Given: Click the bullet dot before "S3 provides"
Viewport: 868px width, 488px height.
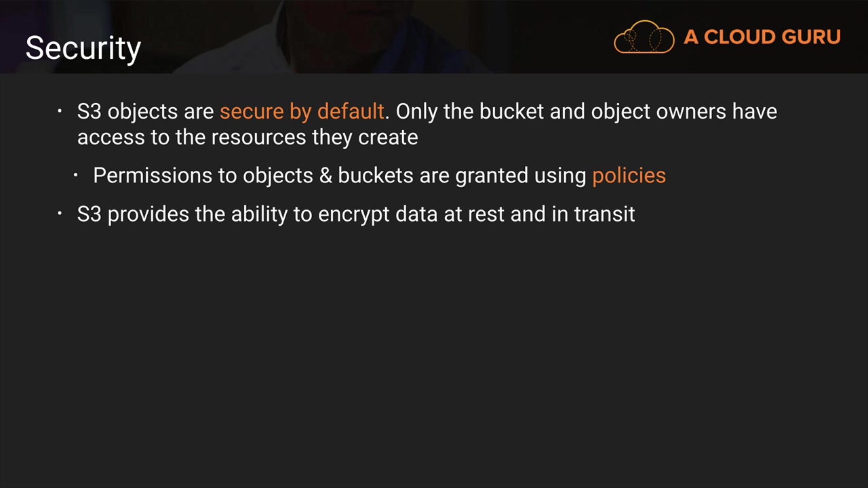Looking at the screenshot, I should 60,214.
